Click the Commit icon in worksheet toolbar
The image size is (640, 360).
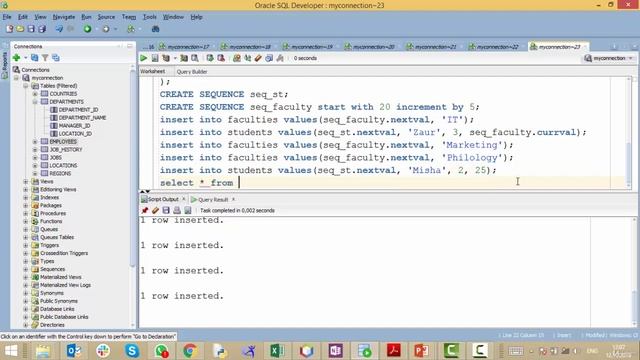pos(210,58)
